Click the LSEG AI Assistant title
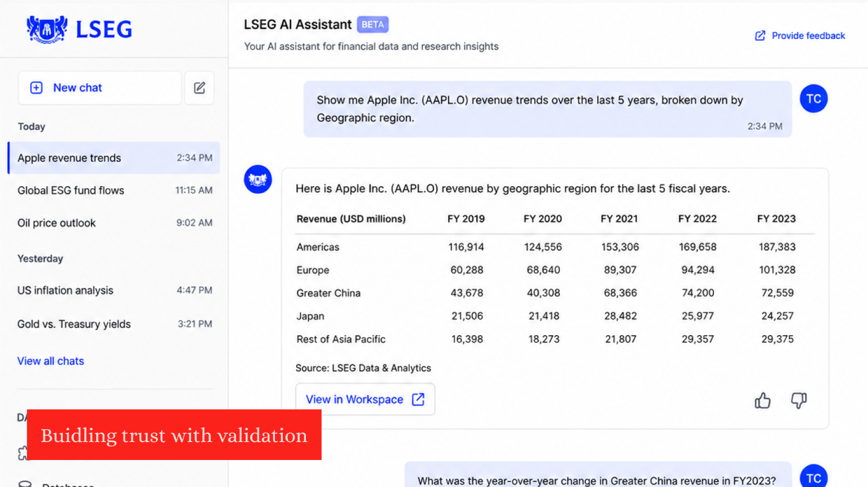The height and width of the screenshot is (487, 868). click(x=297, y=25)
